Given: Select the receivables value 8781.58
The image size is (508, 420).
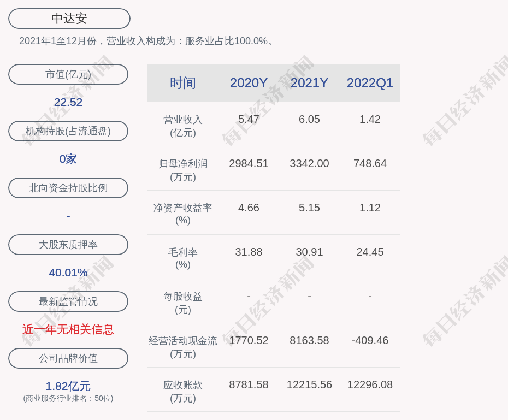Looking at the screenshot, I should point(249,384).
